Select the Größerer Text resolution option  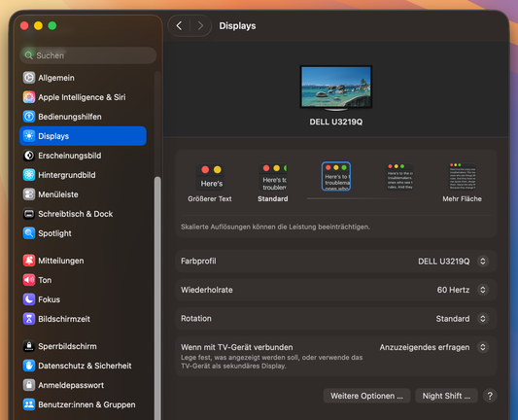coord(210,183)
